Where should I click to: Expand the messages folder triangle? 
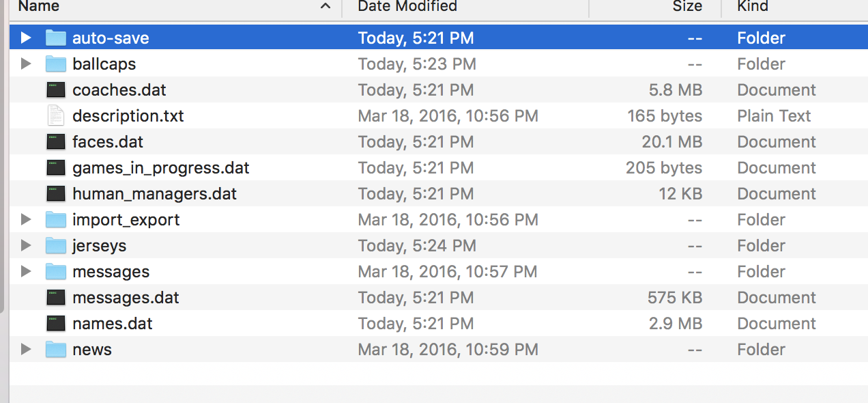point(26,272)
